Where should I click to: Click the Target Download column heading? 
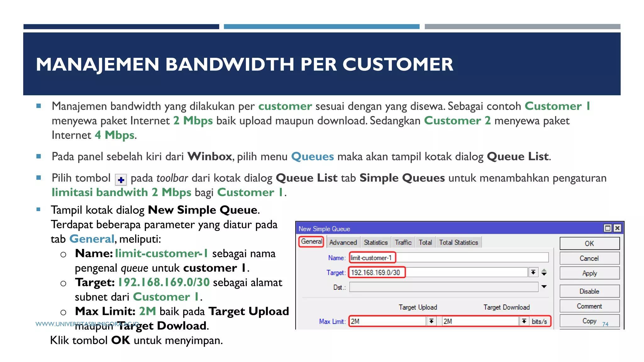[507, 307]
